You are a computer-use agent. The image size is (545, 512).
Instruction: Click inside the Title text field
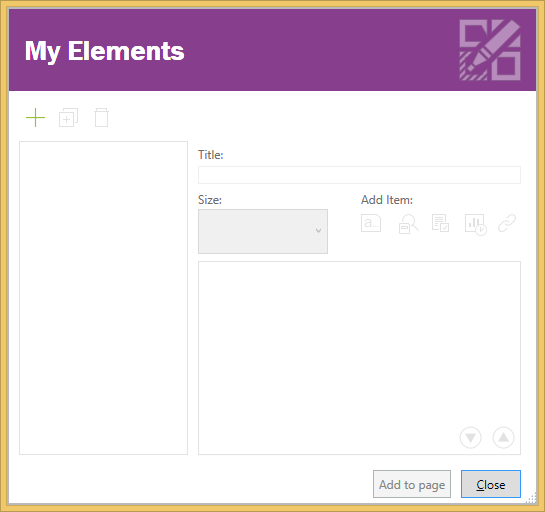click(359, 175)
